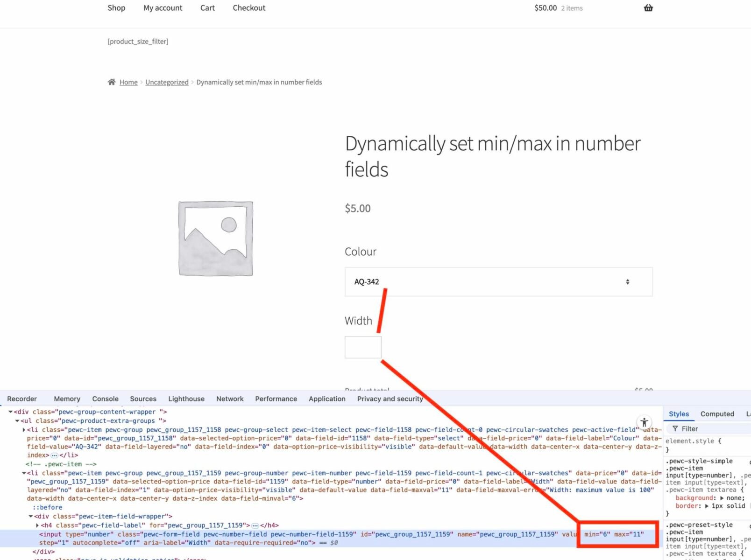Click the Width number input field
751x560 pixels.
point(363,347)
